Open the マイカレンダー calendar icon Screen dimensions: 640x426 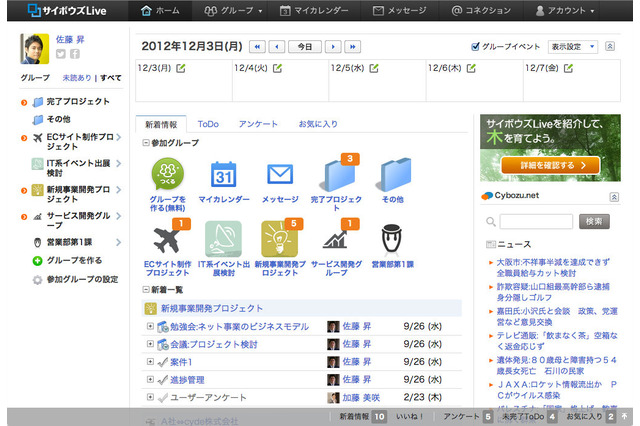(x=222, y=176)
